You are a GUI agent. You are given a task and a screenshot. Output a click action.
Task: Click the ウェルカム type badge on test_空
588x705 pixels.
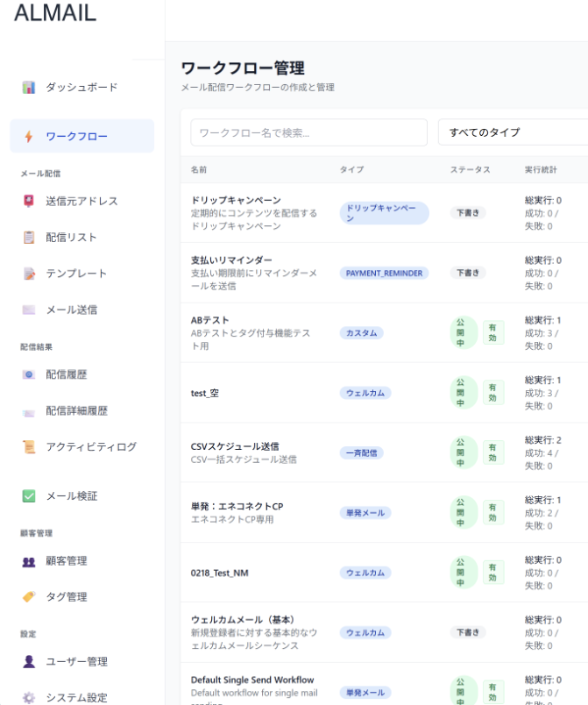(x=365, y=395)
